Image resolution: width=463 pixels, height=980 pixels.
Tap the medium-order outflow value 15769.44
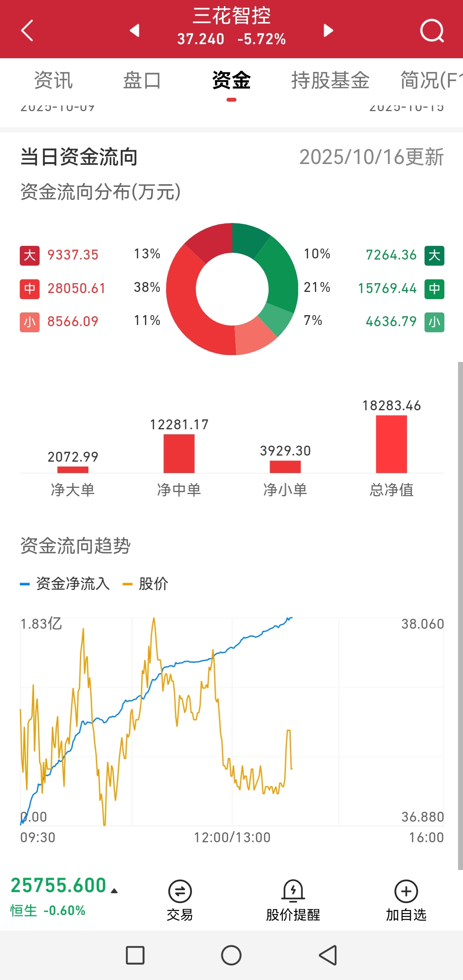(x=388, y=288)
